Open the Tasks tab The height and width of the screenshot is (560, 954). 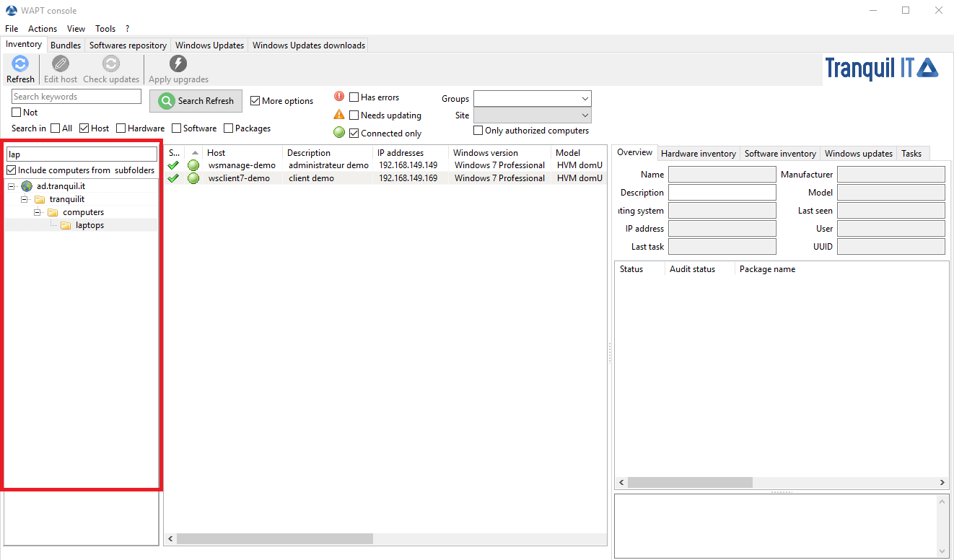tap(911, 153)
